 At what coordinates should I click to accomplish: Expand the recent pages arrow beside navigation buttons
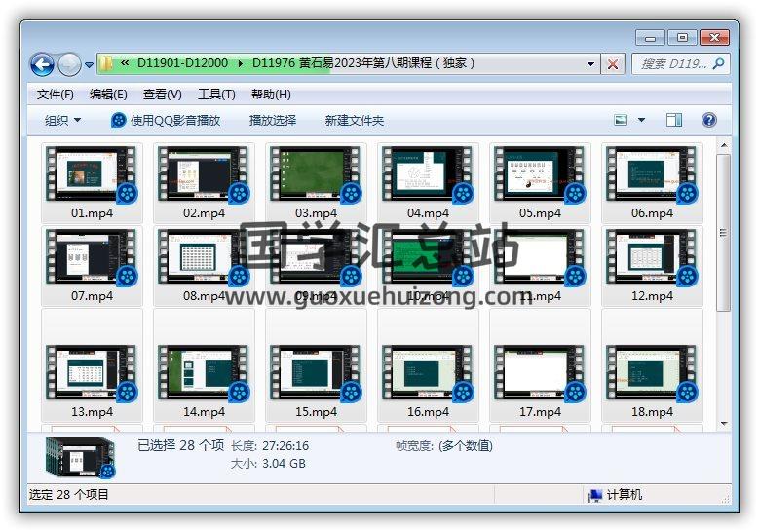click(90, 64)
